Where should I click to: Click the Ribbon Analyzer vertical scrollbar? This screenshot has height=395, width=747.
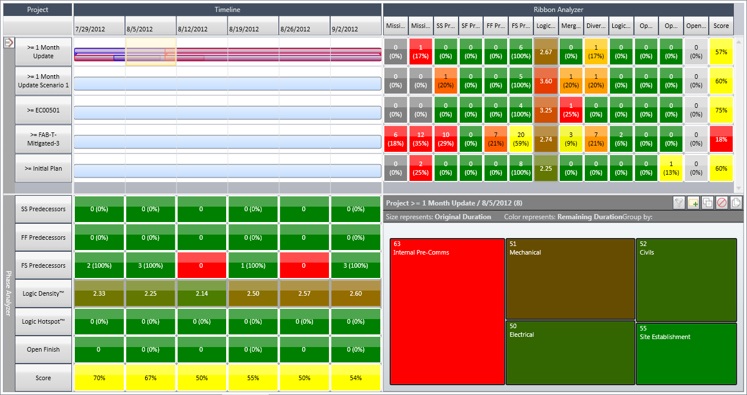739,114
